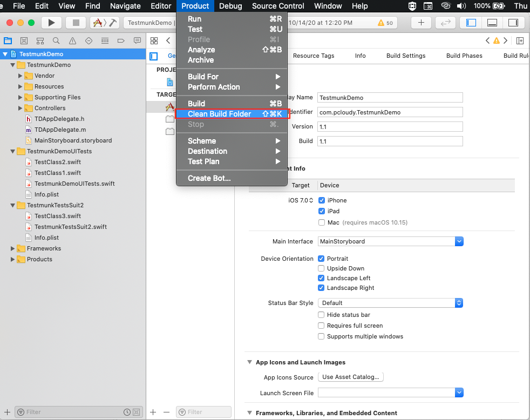Viewport: 530px width, 420px height.
Task: Click the code review arrows button
Action: (445, 23)
